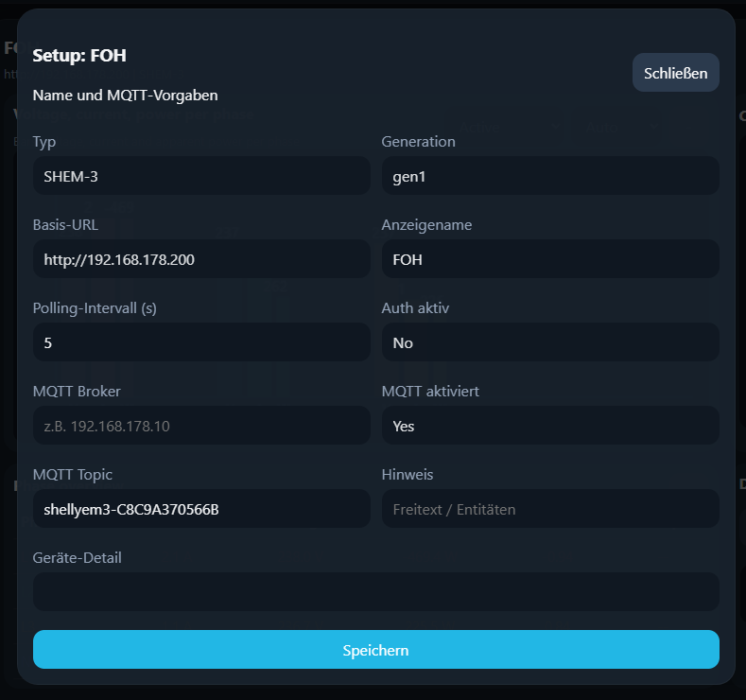Click the "Polling-Intervall (s)" label
The height and width of the screenshot is (700, 746).
(x=95, y=308)
